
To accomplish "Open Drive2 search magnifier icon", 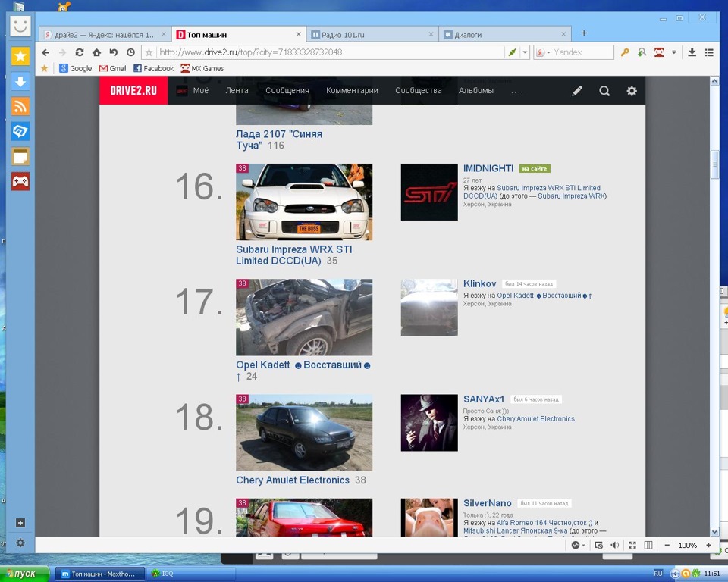I will (604, 91).
